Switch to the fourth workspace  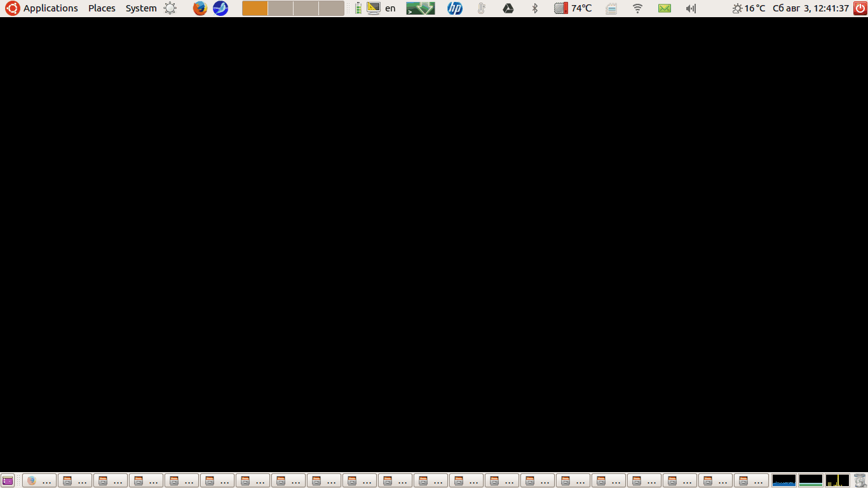pyautogui.click(x=331, y=8)
